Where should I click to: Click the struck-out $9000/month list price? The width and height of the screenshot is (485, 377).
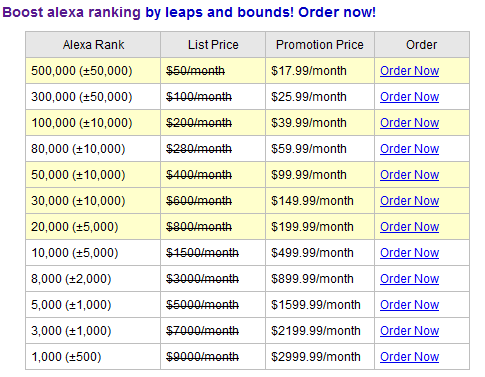[202, 357]
